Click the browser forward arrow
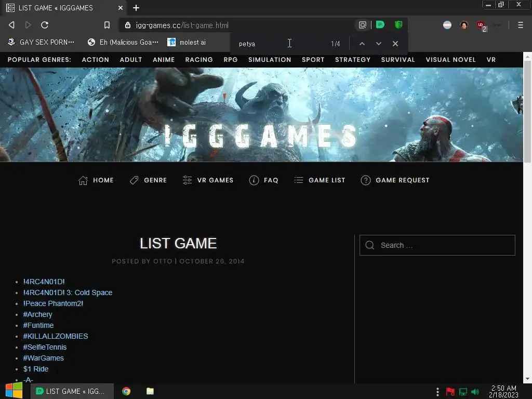 click(x=28, y=25)
